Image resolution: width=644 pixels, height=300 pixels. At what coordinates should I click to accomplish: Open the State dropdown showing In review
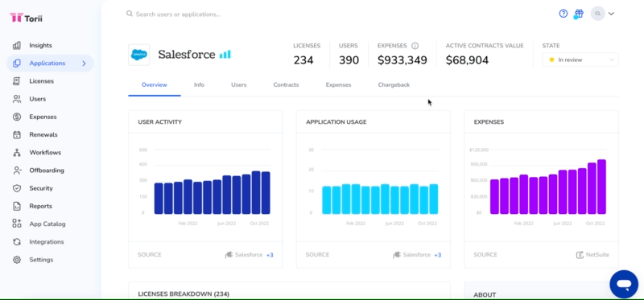point(580,60)
